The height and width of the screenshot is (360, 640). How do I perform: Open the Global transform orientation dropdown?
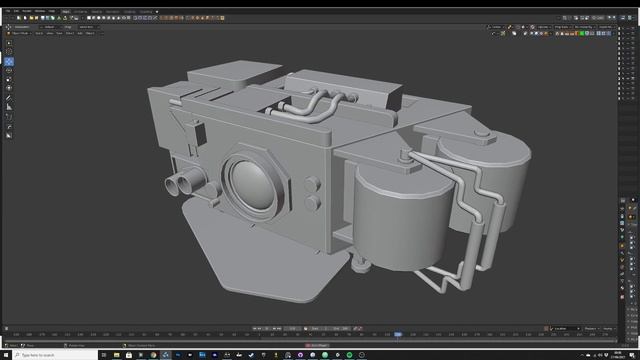(x=495, y=27)
